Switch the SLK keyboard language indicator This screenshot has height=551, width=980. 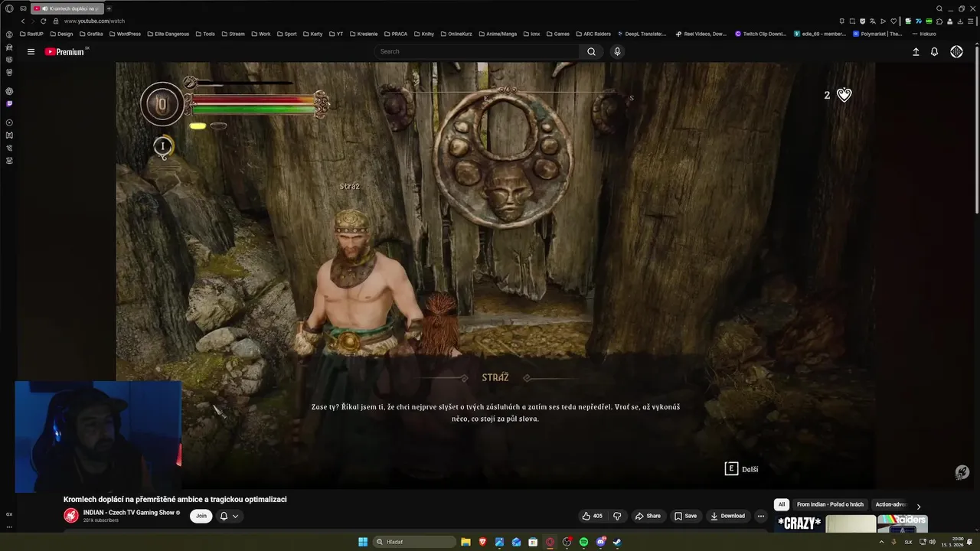[x=908, y=542]
